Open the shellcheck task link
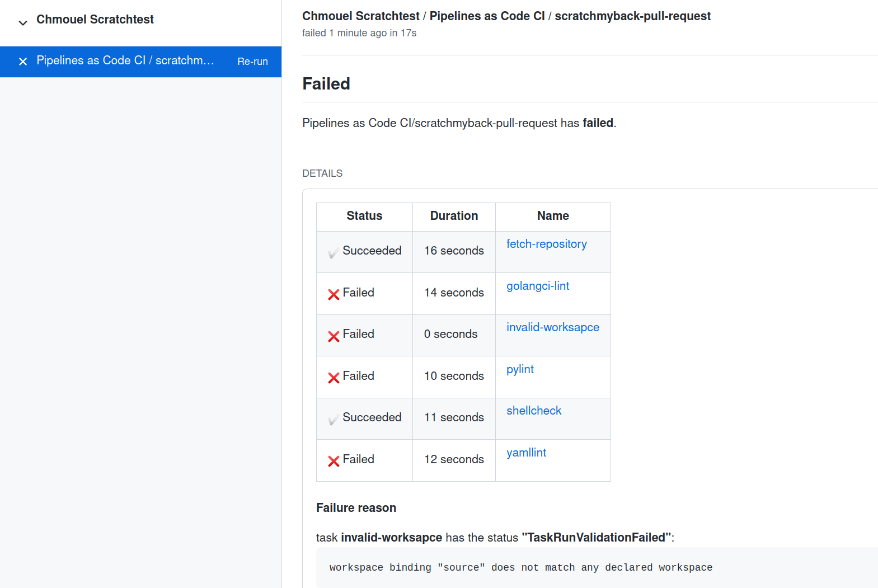Viewport: 878px width, 588px height. tap(533, 411)
